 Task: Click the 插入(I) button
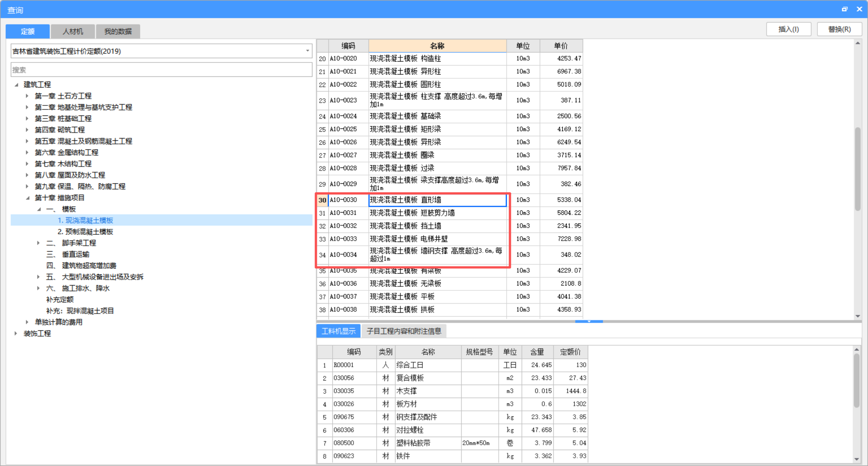(788, 29)
